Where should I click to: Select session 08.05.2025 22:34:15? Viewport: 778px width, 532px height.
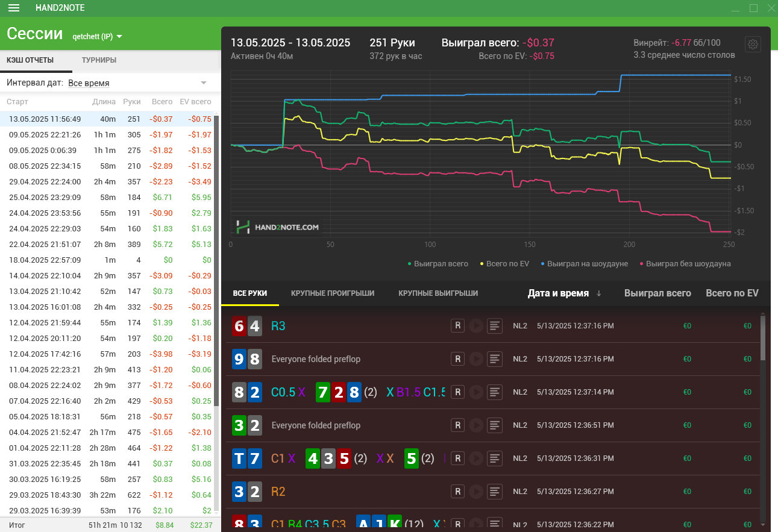(107, 166)
